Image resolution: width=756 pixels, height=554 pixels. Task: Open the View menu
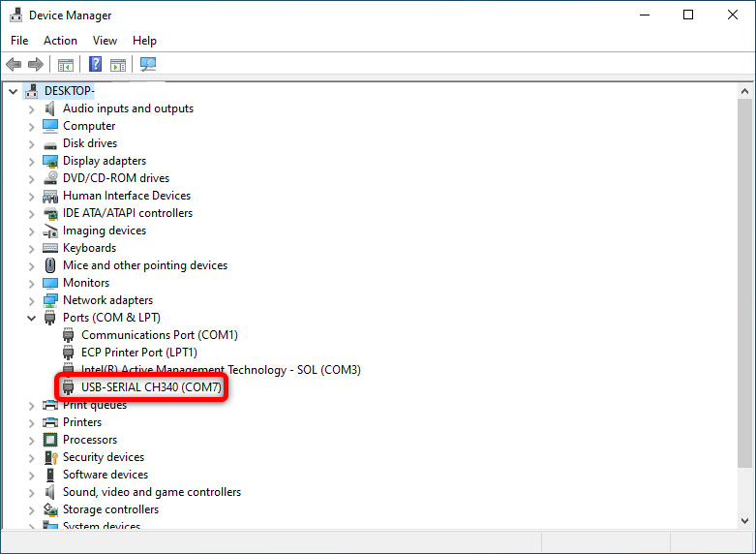(x=105, y=41)
